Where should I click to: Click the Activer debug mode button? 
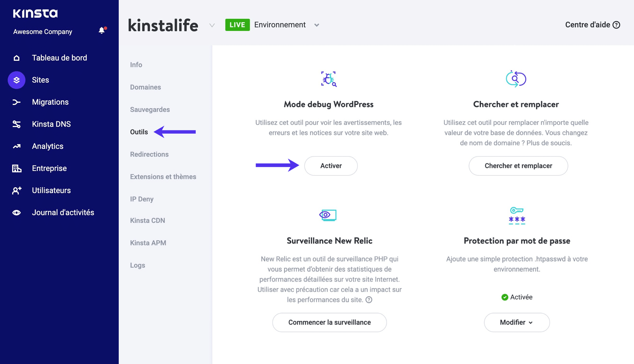(331, 165)
